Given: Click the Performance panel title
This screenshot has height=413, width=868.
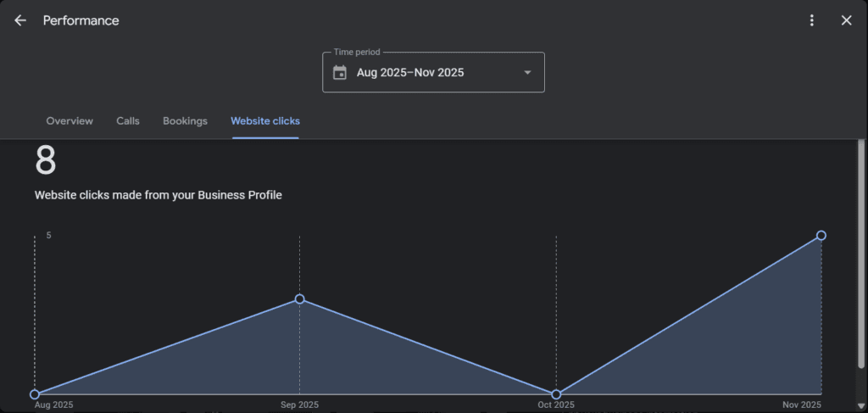Looking at the screenshot, I should click(x=81, y=20).
